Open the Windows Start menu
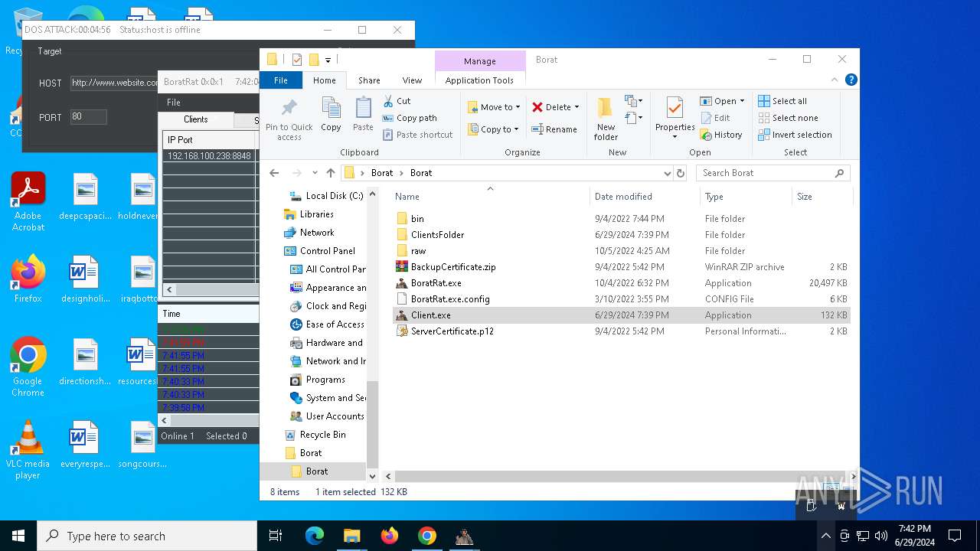The image size is (980, 551). click(x=18, y=536)
